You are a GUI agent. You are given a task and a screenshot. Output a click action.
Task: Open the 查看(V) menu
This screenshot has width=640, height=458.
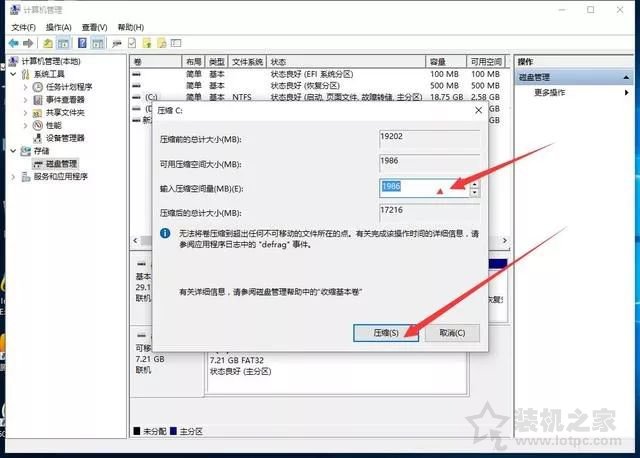coord(97,27)
